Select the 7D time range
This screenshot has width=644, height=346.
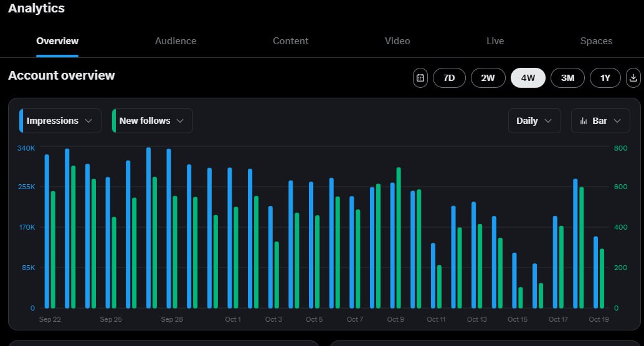[x=449, y=78]
